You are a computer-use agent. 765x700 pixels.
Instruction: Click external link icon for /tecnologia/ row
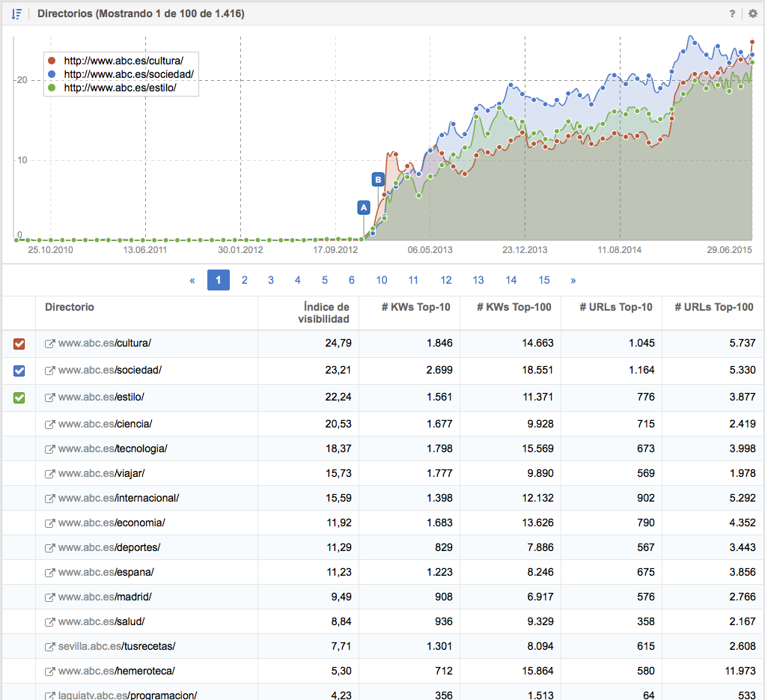[50, 448]
